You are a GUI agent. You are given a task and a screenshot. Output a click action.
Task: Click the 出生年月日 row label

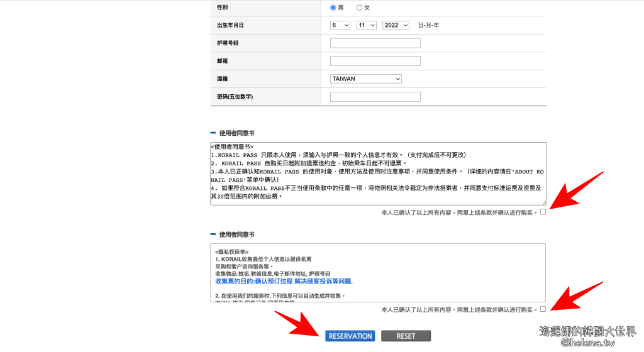pos(230,25)
